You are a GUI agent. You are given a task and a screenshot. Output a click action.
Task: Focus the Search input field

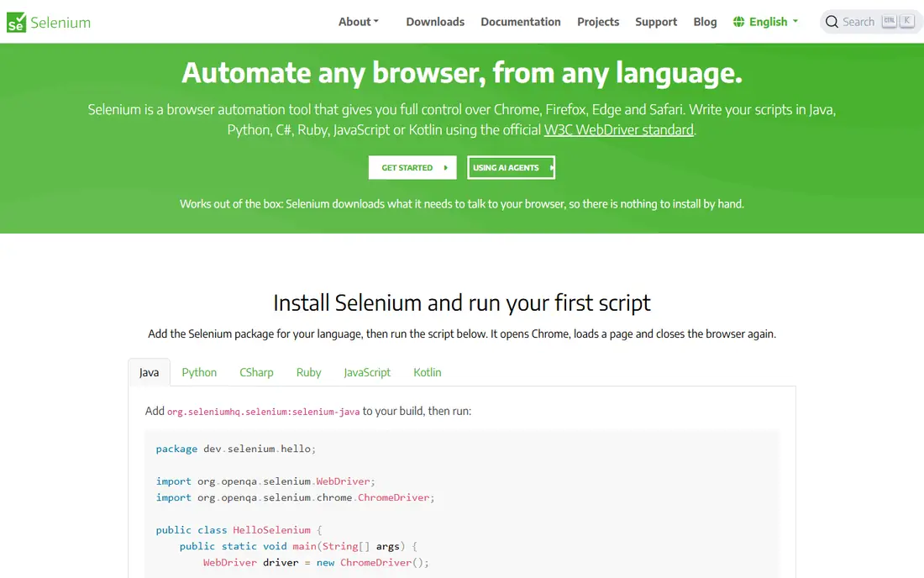click(871, 22)
